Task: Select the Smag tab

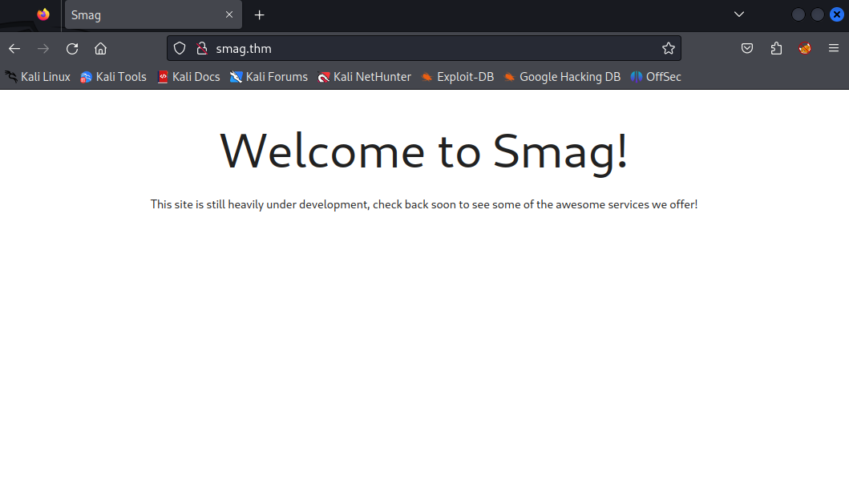Action: (x=153, y=14)
